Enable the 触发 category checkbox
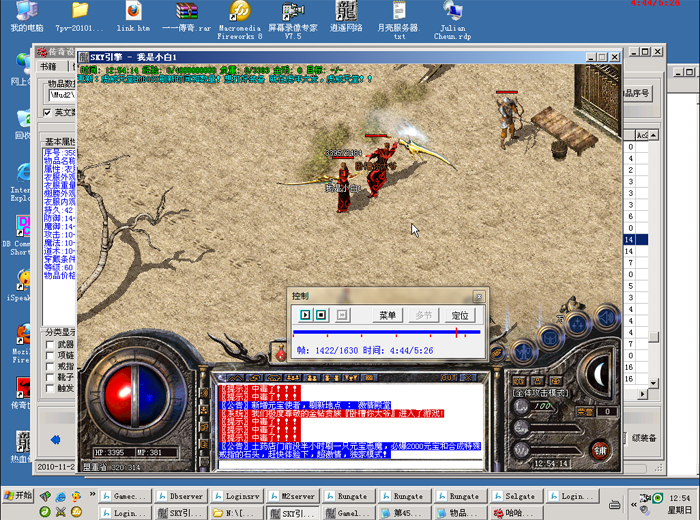 (50, 389)
